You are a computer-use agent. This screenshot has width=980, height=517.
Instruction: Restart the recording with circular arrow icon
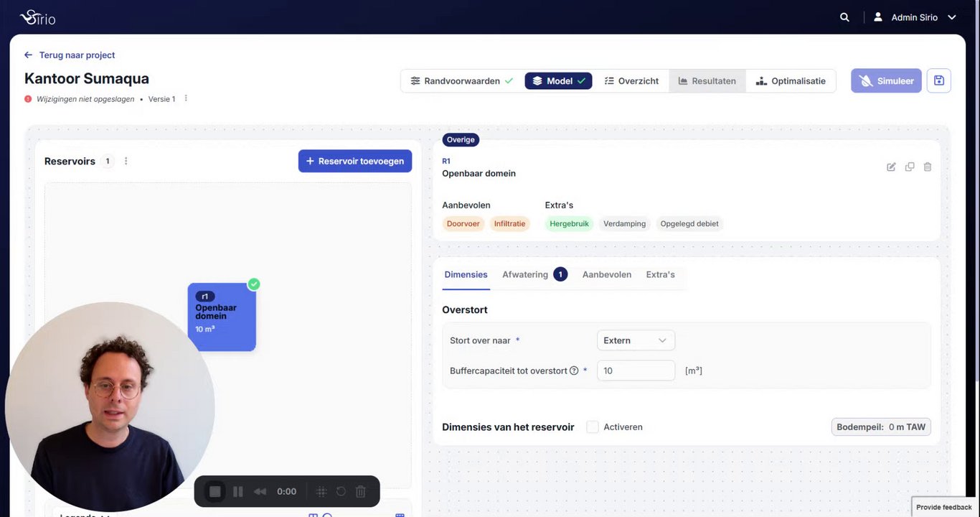[x=341, y=492]
